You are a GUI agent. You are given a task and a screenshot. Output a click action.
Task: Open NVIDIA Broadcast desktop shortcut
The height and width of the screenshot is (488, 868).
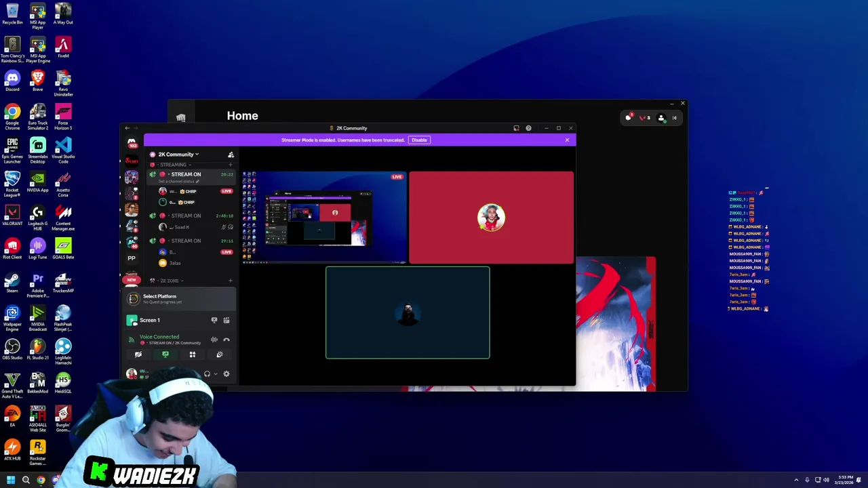coord(38,317)
